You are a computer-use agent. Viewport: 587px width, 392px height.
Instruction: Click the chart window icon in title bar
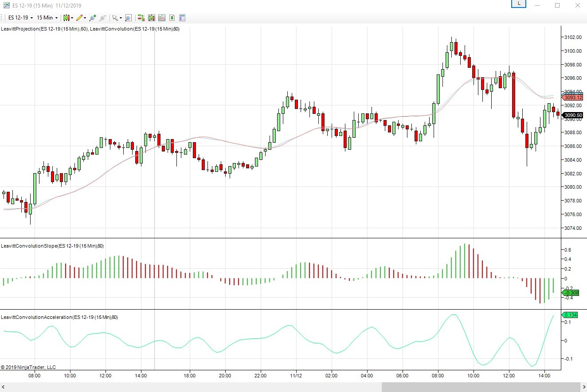tap(6, 5)
